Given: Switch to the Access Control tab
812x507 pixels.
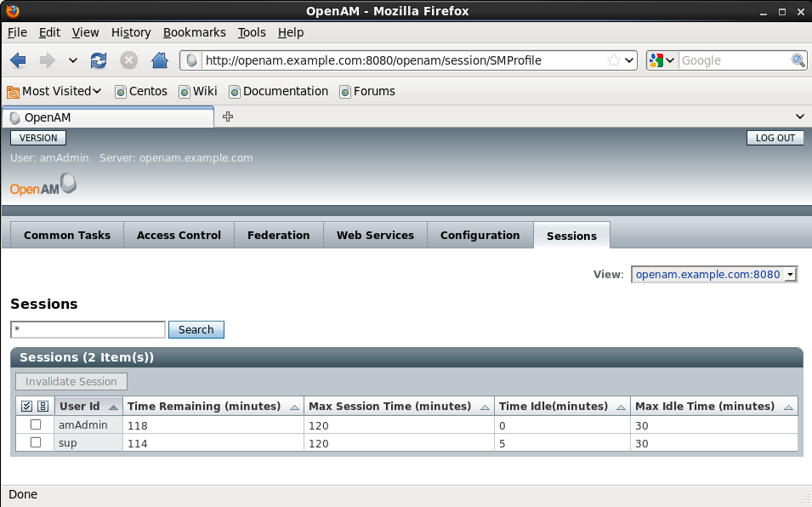Looking at the screenshot, I should pyautogui.click(x=179, y=235).
